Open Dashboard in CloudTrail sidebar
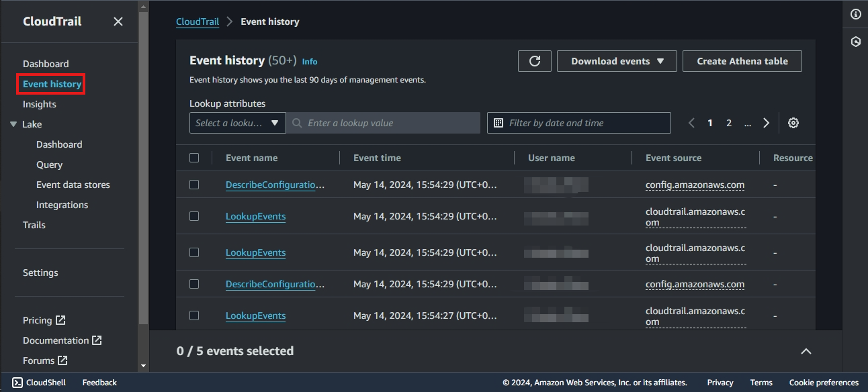The image size is (868, 392). (46, 64)
